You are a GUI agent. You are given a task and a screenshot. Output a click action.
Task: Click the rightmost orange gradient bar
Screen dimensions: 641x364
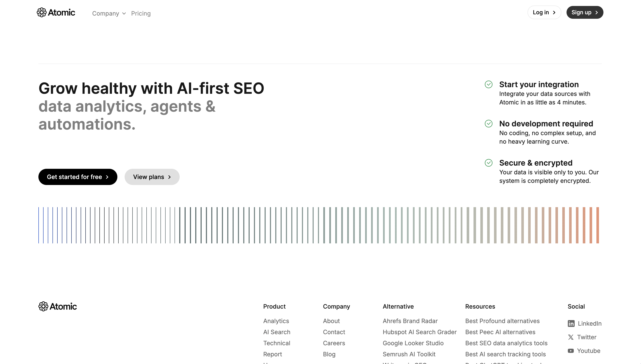click(597, 225)
